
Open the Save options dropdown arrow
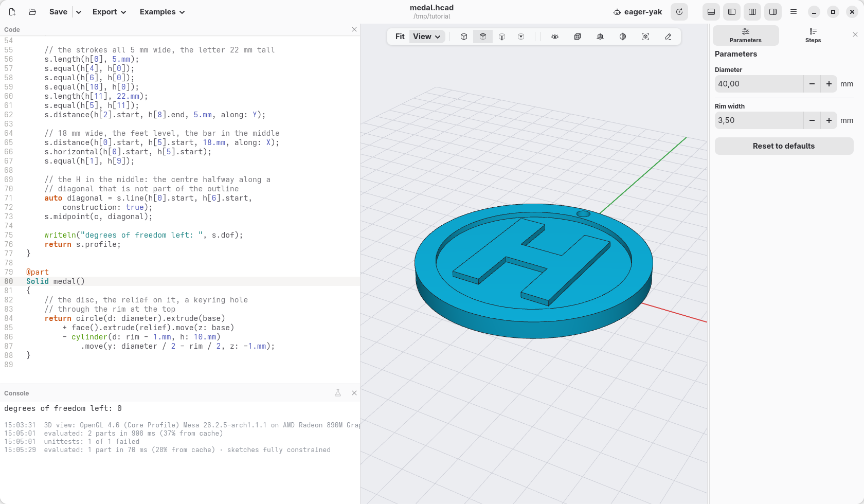point(79,12)
